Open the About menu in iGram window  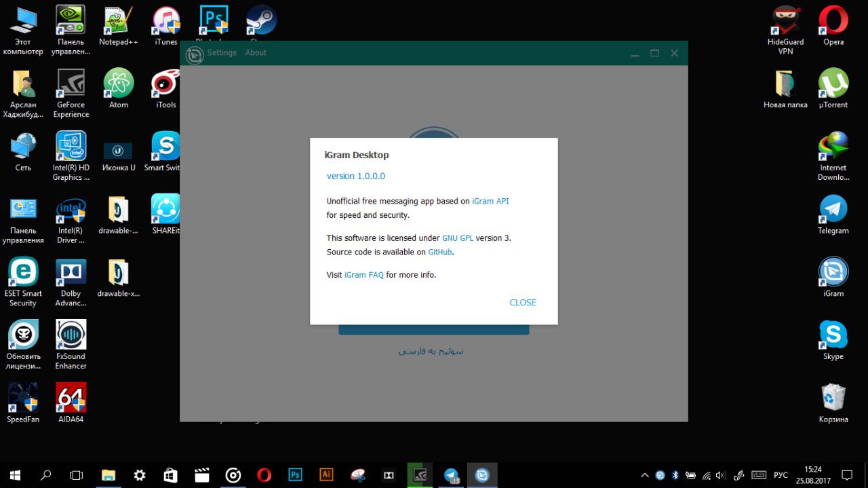point(256,52)
